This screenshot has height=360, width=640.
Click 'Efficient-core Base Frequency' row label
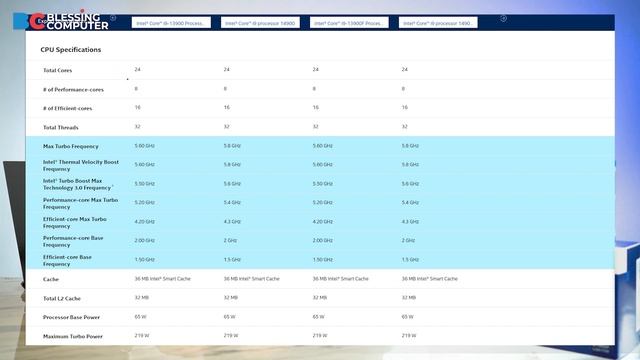click(67, 260)
